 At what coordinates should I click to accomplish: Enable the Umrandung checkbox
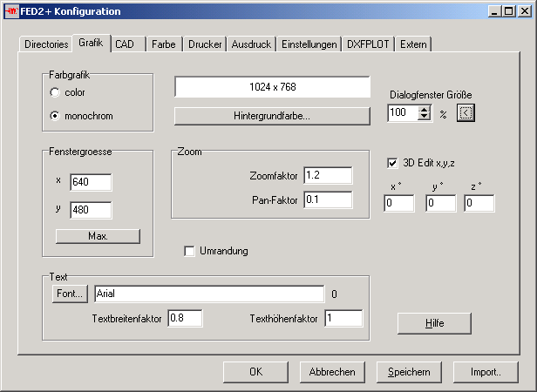[189, 251]
